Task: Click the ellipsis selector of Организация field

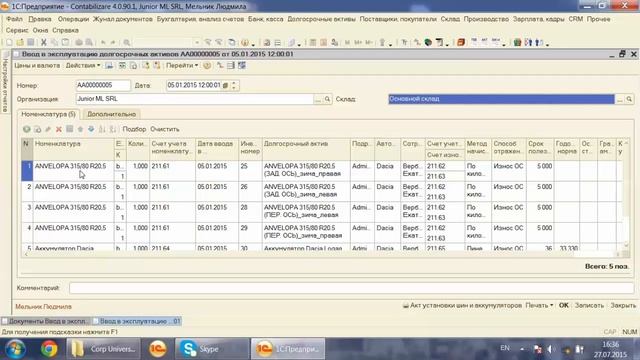Action: coord(318,99)
